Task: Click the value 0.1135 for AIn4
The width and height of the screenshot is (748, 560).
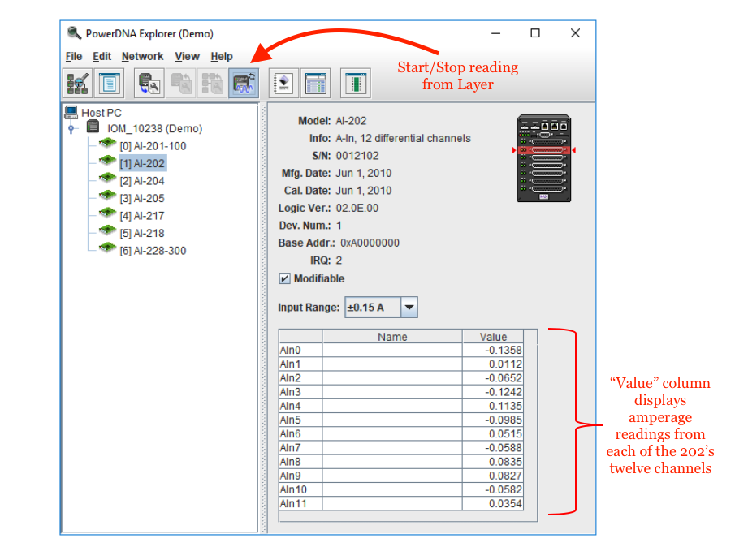Action: coord(505,406)
